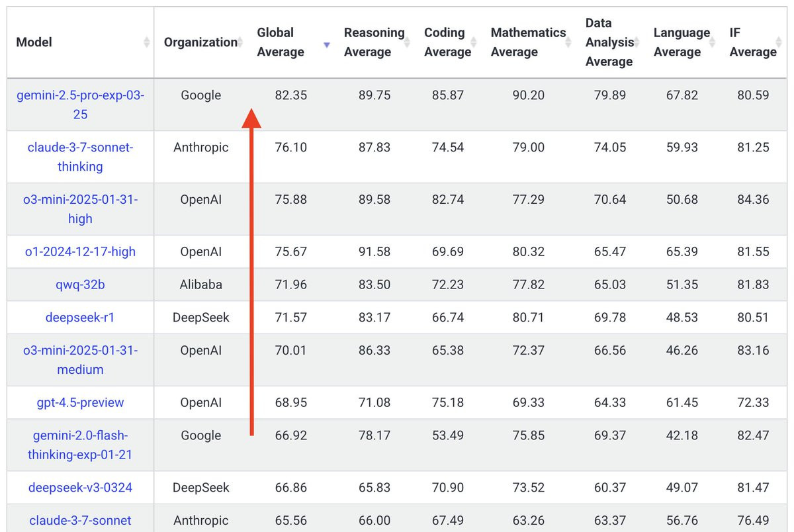Open claude-3-7-sonnet-thinking model link
The height and width of the screenshot is (532, 794).
click(x=80, y=157)
